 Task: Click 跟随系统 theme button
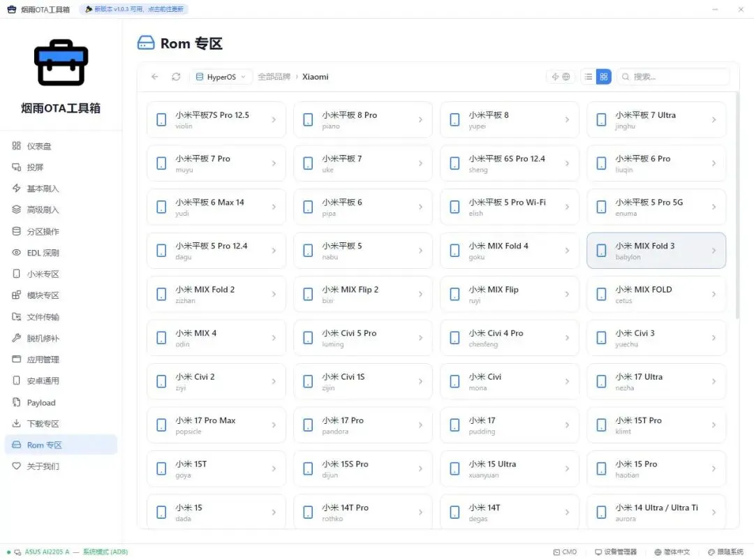[726, 552]
